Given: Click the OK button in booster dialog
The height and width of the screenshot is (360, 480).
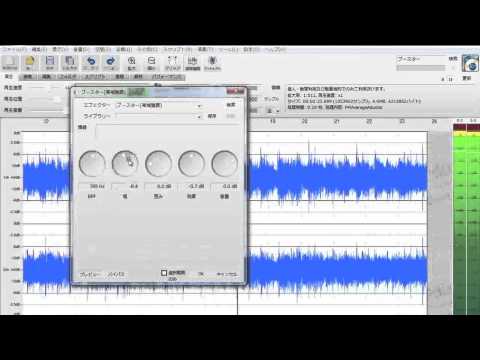Looking at the screenshot, I should [201, 274].
